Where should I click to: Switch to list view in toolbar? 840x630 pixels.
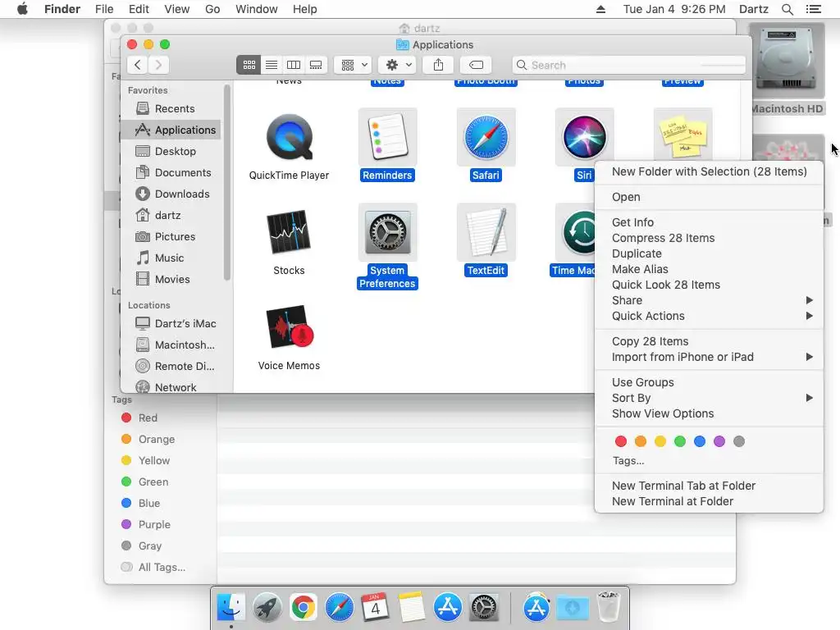coord(272,65)
